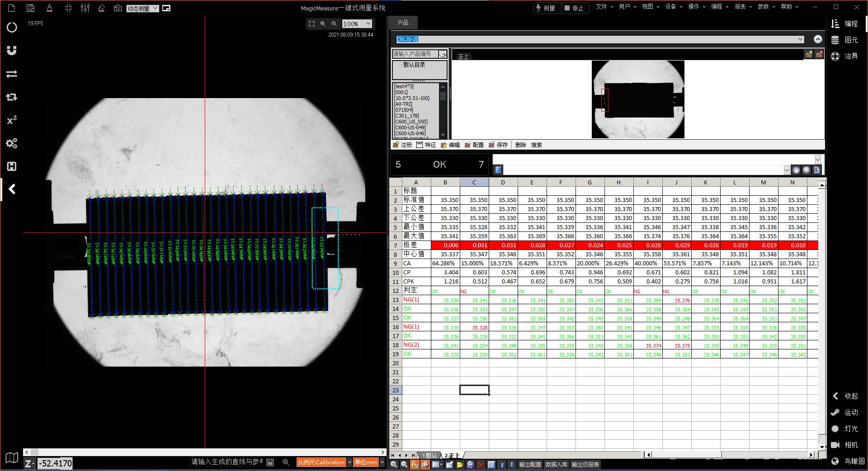Select the eraser tool icon
Screen dimensions: 868x471
tap(101, 8)
